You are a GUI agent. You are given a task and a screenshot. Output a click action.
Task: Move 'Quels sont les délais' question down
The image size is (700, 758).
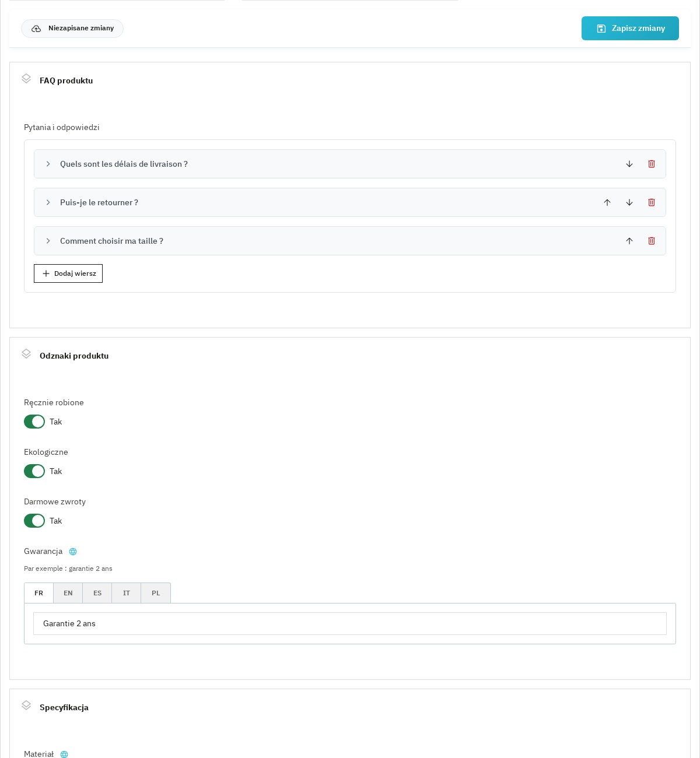tap(629, 164)
